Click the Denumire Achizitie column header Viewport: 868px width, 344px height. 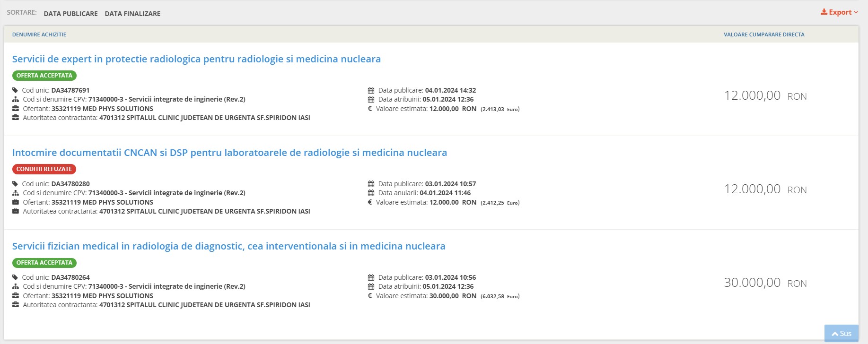coord(39,34)
